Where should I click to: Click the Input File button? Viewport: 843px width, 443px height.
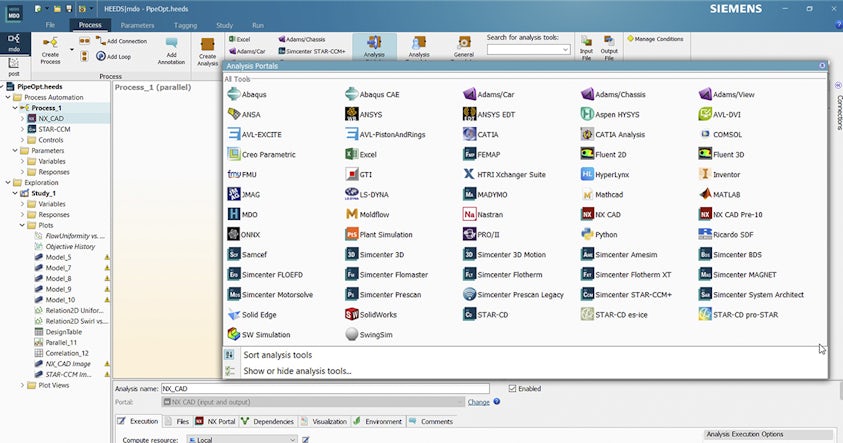click(x=587, y=47)
